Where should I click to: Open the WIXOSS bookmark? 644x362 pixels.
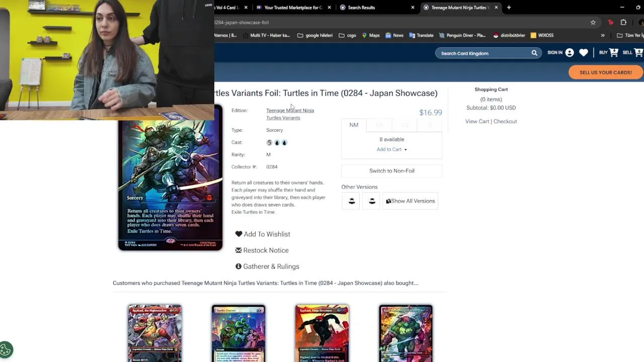pos(542,35)
